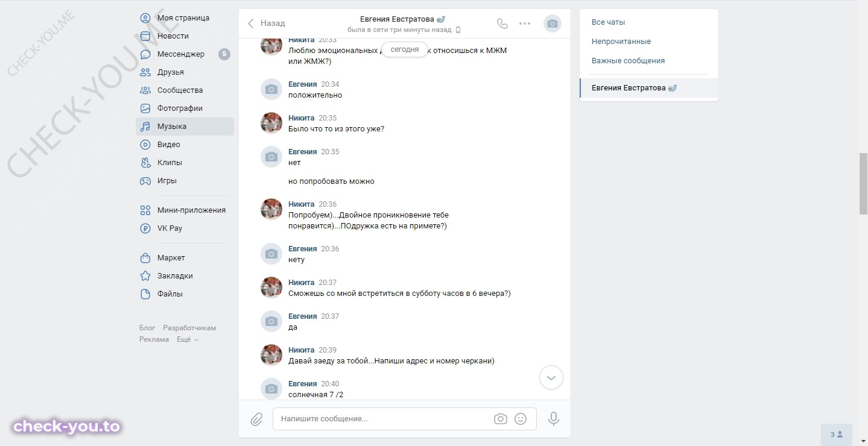868x446 pixels.
Task: Open Friends icon in sidebar
Action: coord(145,72)
